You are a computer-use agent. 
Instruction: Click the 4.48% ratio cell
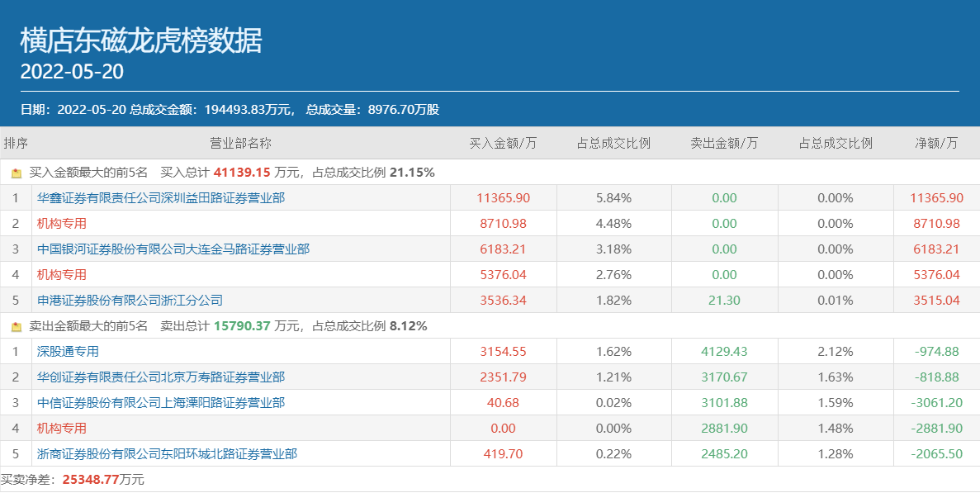coord(613,224)
